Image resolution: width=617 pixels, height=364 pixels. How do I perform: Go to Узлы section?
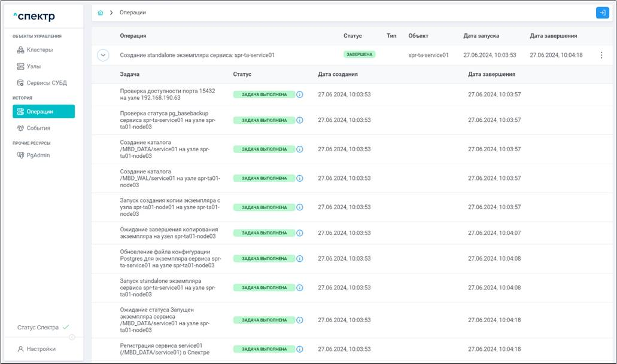pyautogui.click(x=34, y=66)
